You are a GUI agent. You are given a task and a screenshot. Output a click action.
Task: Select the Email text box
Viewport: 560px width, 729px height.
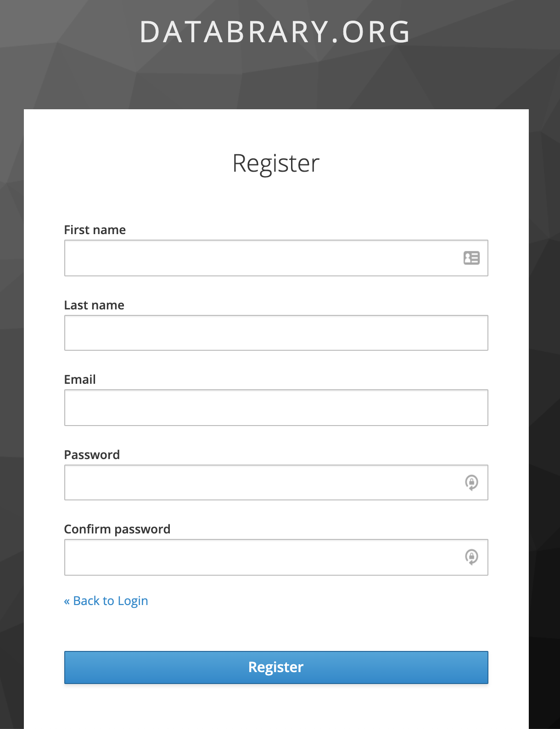(276, 408)
